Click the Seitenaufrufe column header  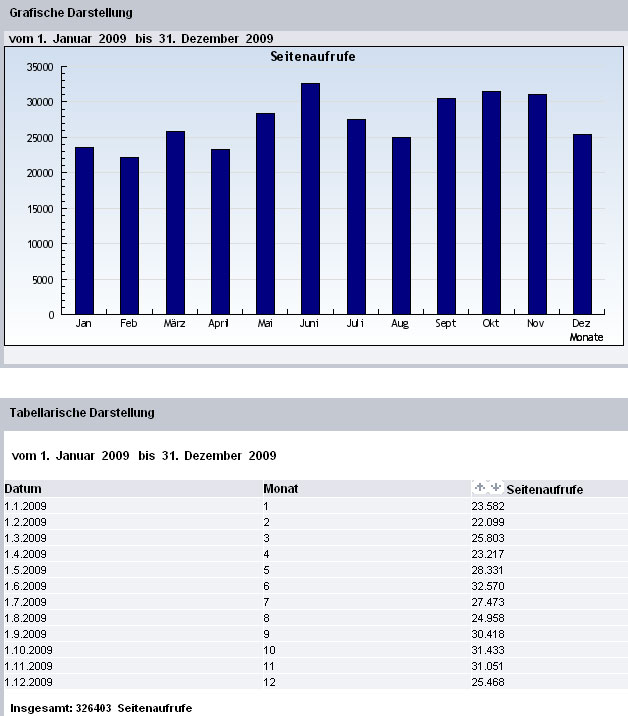point(545,489)
